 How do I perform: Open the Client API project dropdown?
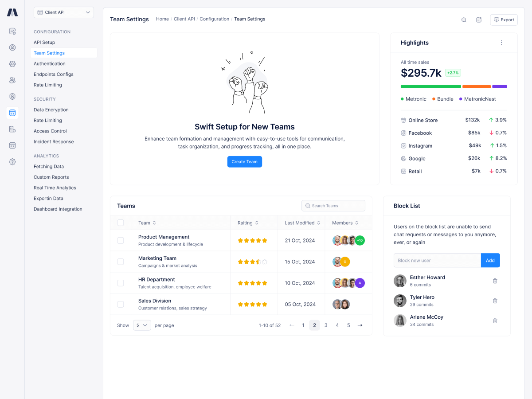click(x=63, y=12)
